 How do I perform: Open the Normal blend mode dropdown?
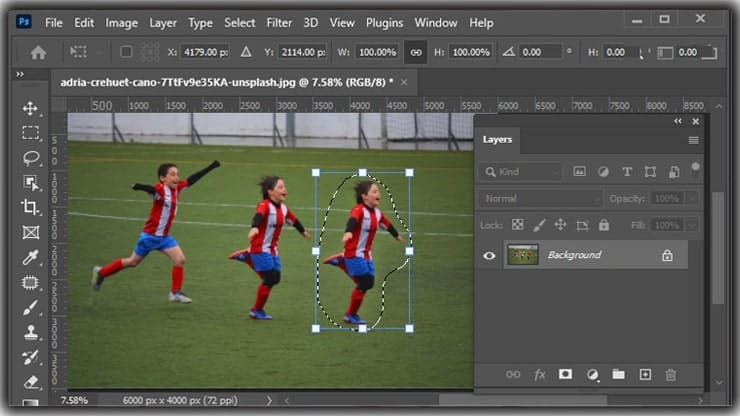point(541,198)
